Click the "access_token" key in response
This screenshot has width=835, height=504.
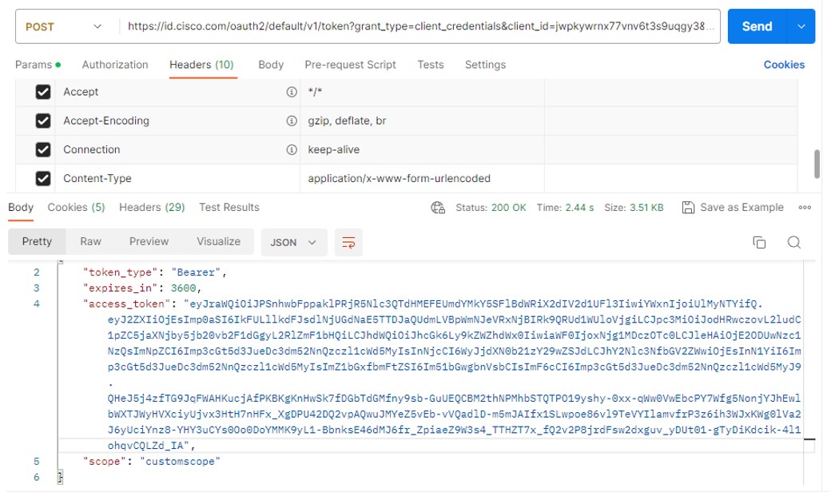click(x=126, y=304)
